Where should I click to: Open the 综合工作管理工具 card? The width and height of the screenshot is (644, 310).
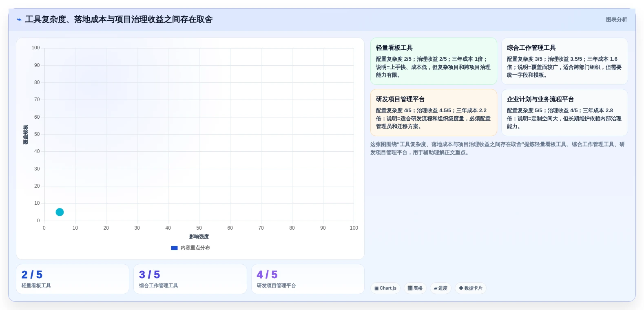[x=564, y=61]
